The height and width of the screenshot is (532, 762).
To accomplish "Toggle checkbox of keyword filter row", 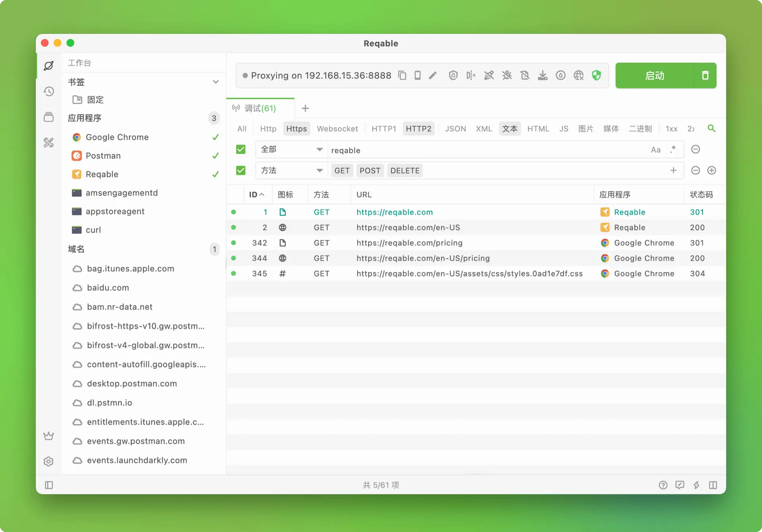I will [x=241, y=149].
